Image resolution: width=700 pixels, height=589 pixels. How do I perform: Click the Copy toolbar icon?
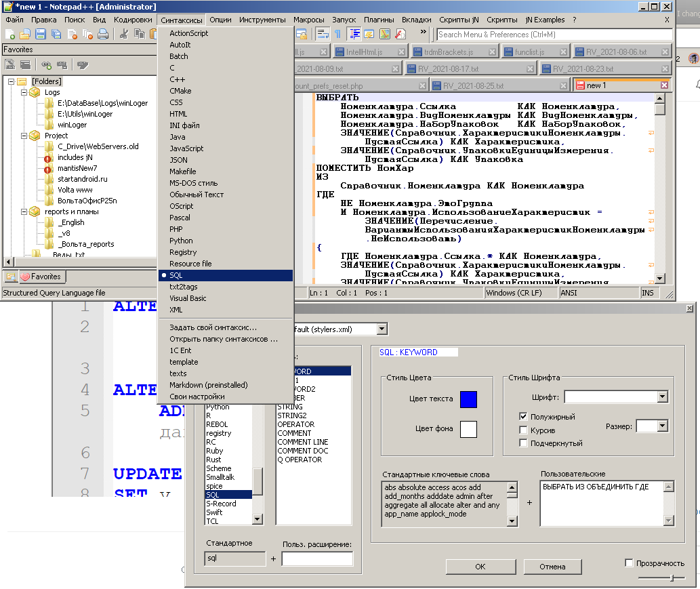(x=140, y=34)
